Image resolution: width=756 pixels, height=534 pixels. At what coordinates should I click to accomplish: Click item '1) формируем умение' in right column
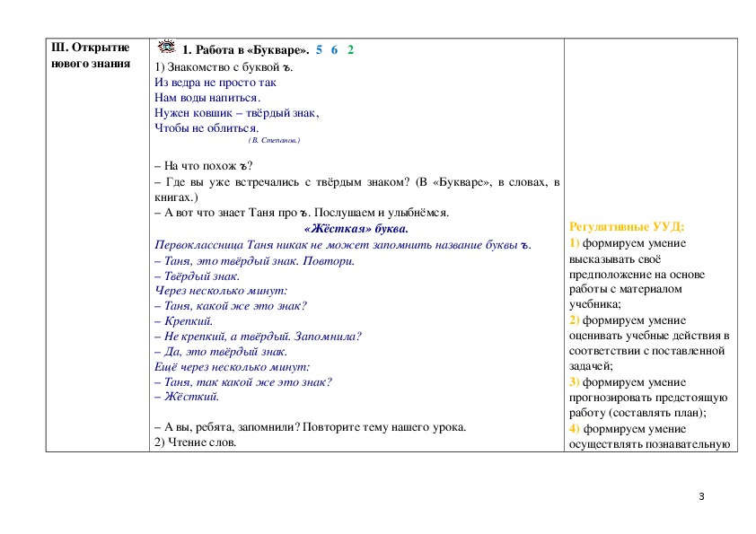(x=628, y=243)
